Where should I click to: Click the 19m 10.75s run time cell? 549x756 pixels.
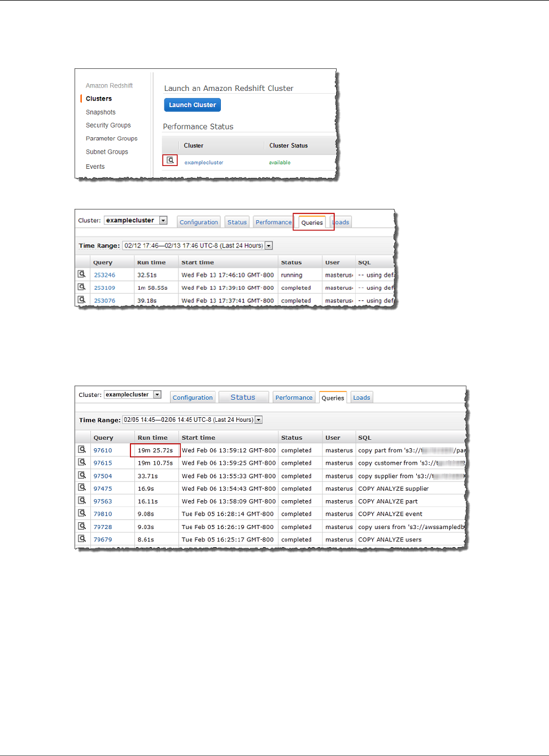pos(155,463)
